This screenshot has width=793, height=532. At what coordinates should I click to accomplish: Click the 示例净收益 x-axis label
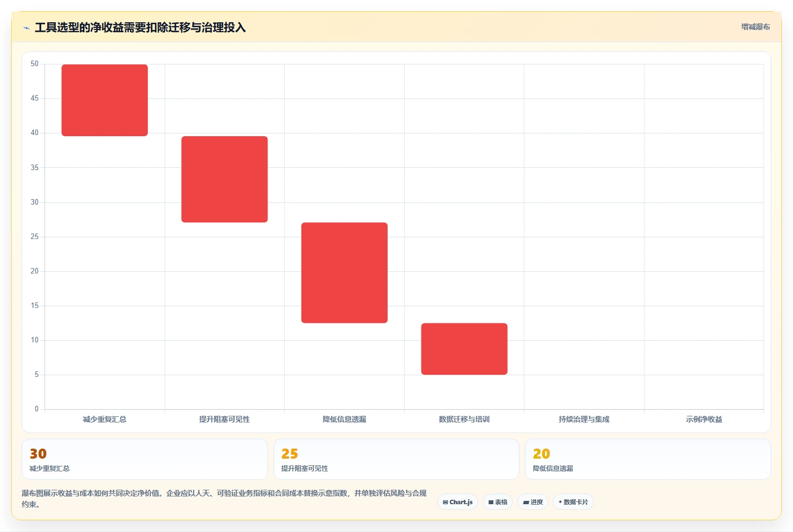[704, 419]
